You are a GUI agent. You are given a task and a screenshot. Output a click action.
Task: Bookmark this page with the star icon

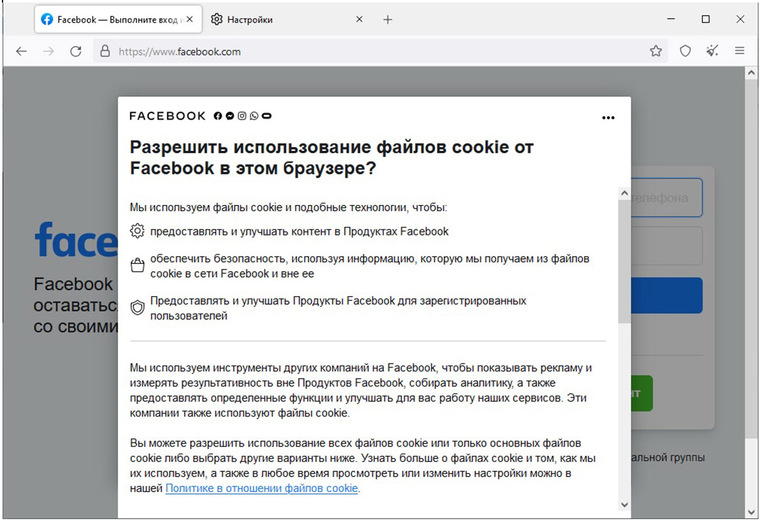[656, 51]
